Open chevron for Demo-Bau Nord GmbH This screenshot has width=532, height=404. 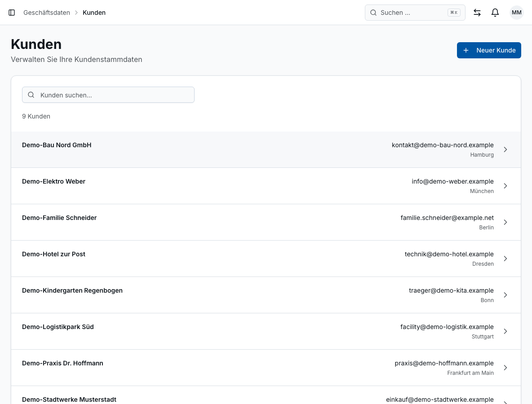tap(505, 149)
